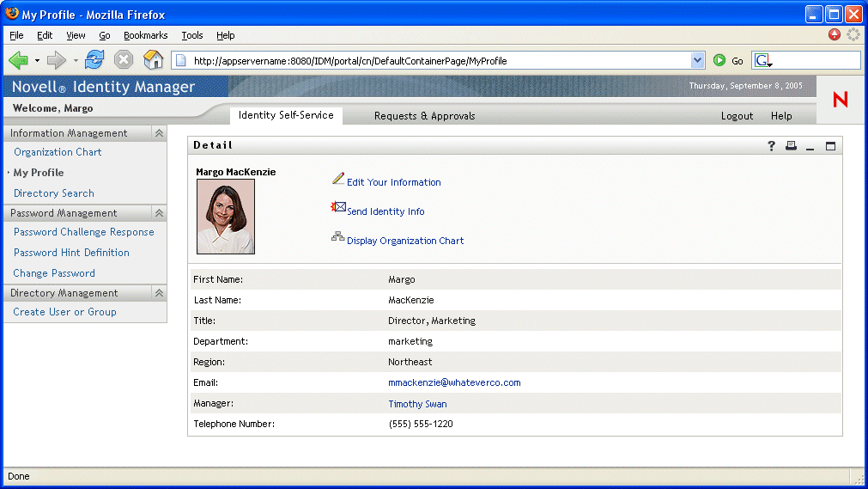This screenshot has width=868, height=489.
Task: Click the browser Back arrow
Action: pyautogui.click(x=18, y=60)
